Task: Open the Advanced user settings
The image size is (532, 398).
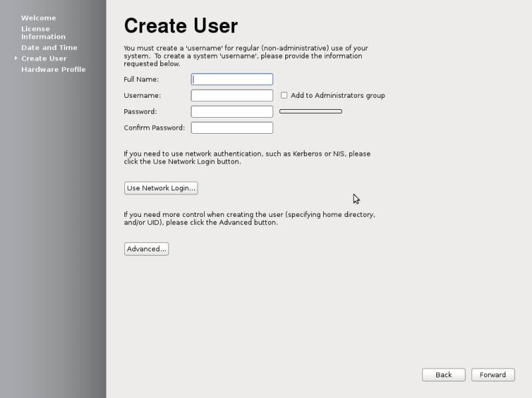Action: [146, 249]
